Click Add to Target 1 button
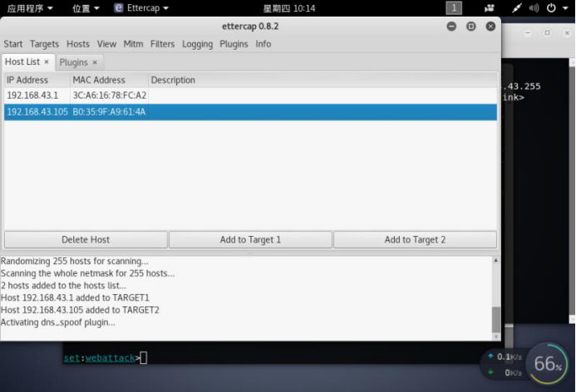This screenshot has width=576, height=392. 250,240
